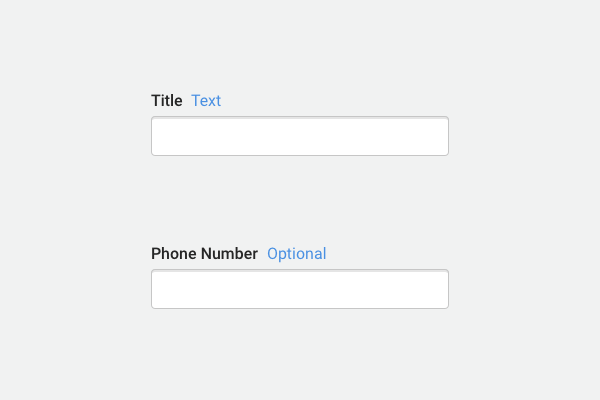Select the empty field under Phone Number
The image size is (600, 400).
coord(300,289)
